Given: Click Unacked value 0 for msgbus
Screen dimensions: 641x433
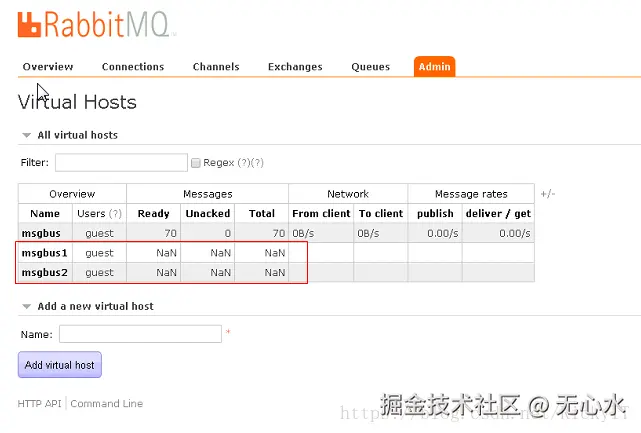Looking at the screenshot, I should pos(228,233).
